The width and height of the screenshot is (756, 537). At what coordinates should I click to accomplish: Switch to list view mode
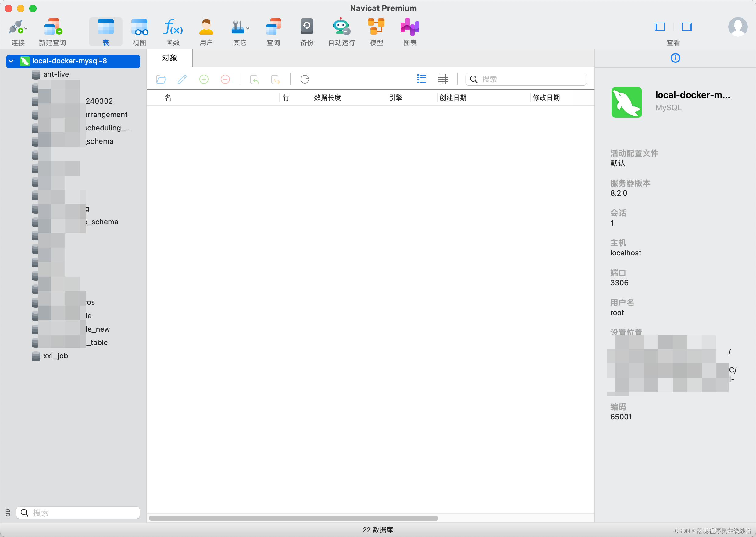tap(421, 79)
